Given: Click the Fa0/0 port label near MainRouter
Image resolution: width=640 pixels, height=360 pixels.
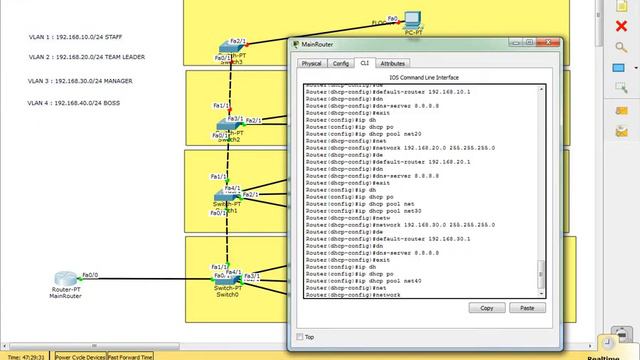Looking at the screenshot, I should 90,275.
